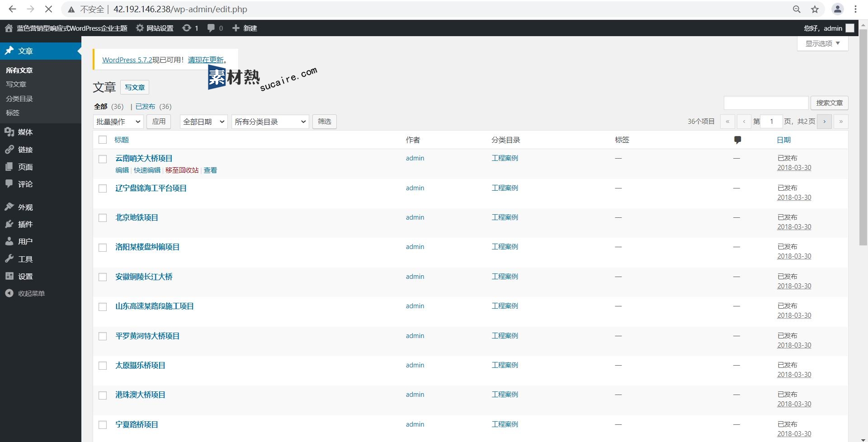Click the home icon in the admin bar
This screenshot has width=868, height=442.
pos(9,28)
